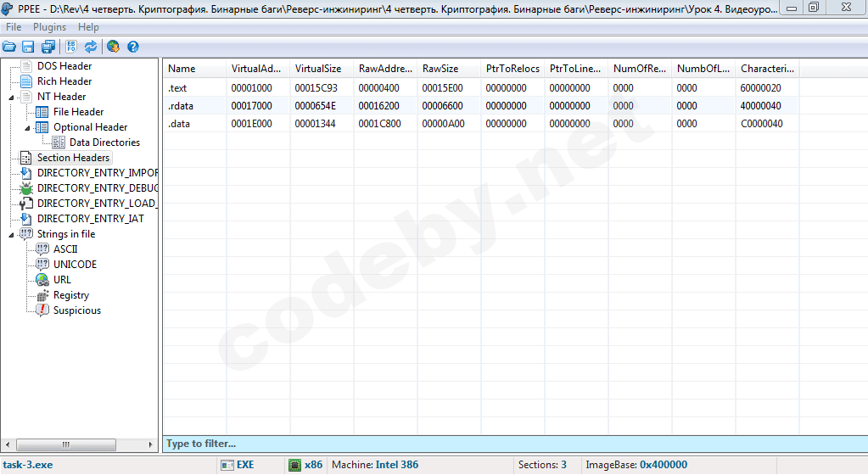Sort by the PtrToRelocs column header
The width and height of the screenshot is (868, 475).
[512, 69]
